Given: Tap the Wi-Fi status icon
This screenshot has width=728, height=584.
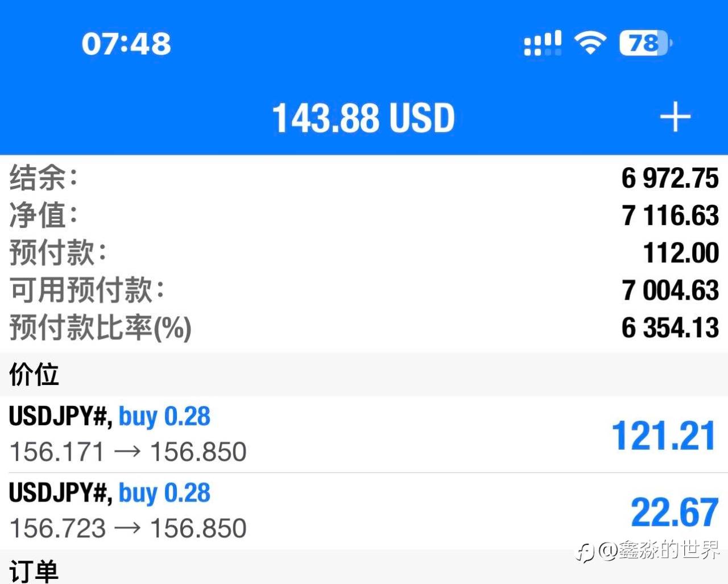Looking at the screenshot, I should (590, 43).
